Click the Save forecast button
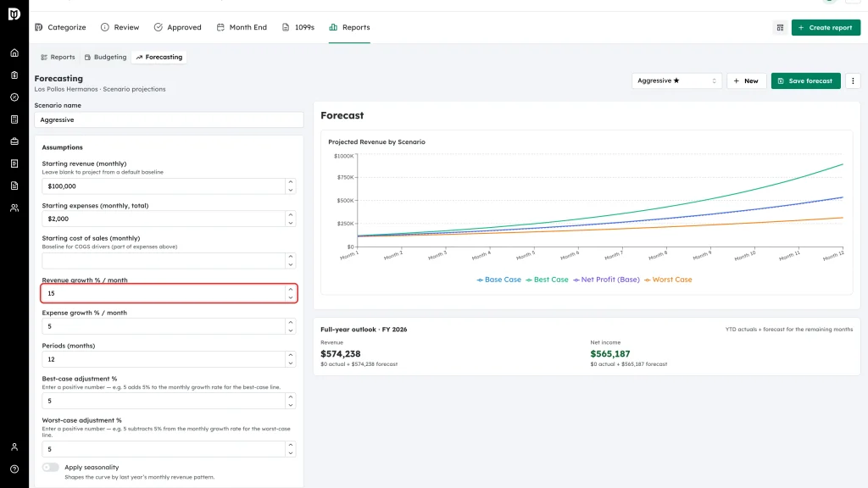Image resolution: width=868 pixels, height=488 pixels. click(x=805, y=80)
